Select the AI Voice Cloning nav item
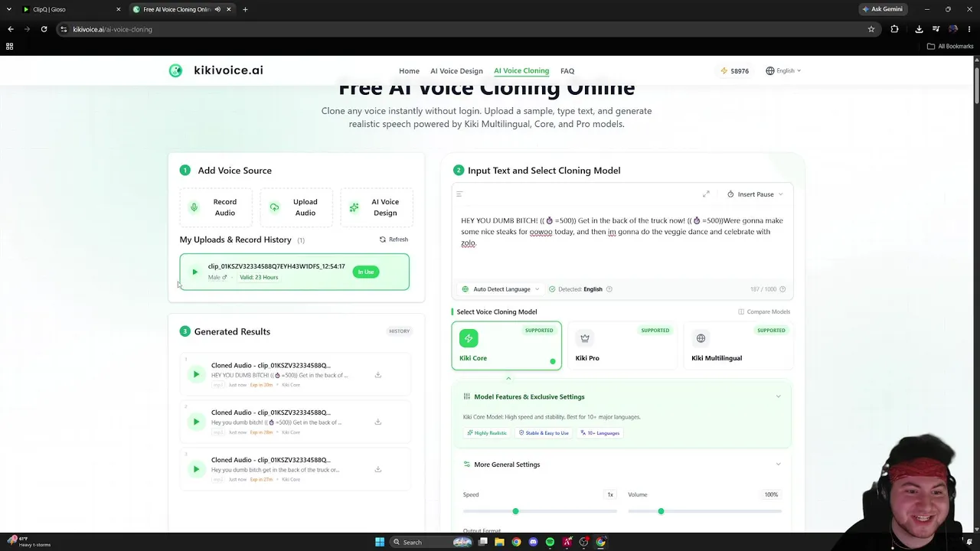This screenshot has height=551, width=980. click(x=521, y=70)
